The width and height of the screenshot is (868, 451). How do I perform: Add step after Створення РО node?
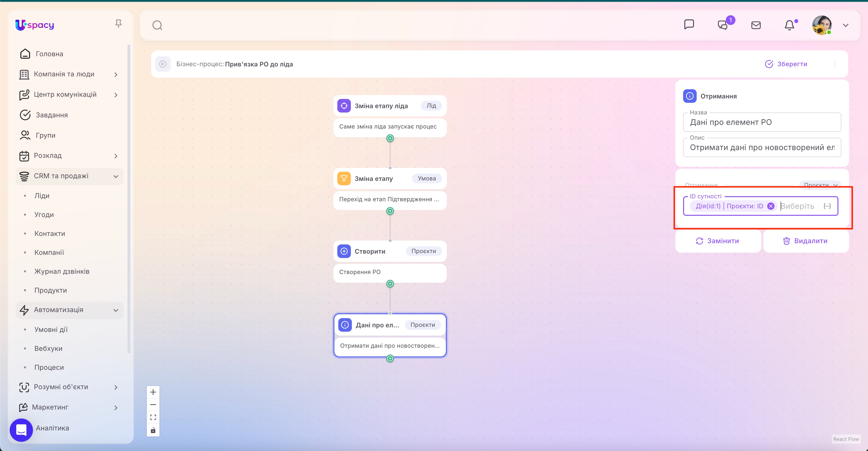pyautogui.click(x=390, y=284)
